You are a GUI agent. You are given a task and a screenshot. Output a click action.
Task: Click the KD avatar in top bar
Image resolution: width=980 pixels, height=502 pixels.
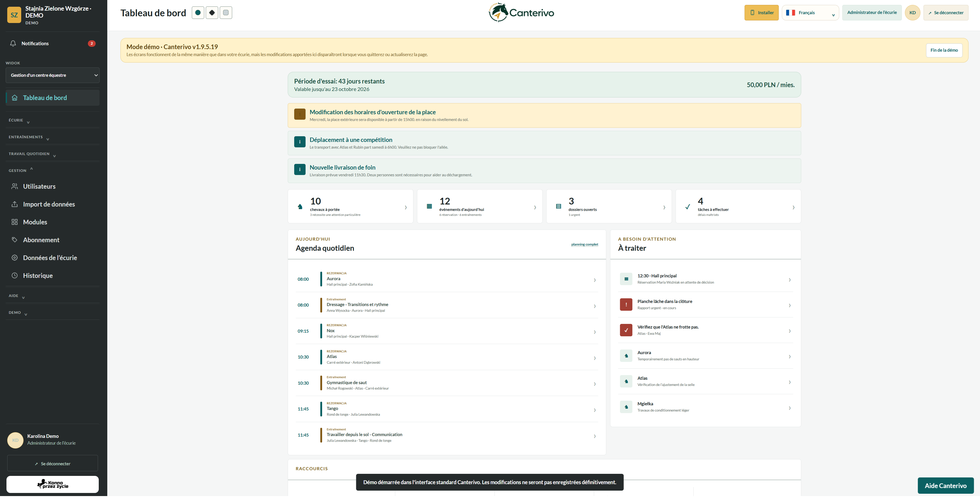point(912,13)
